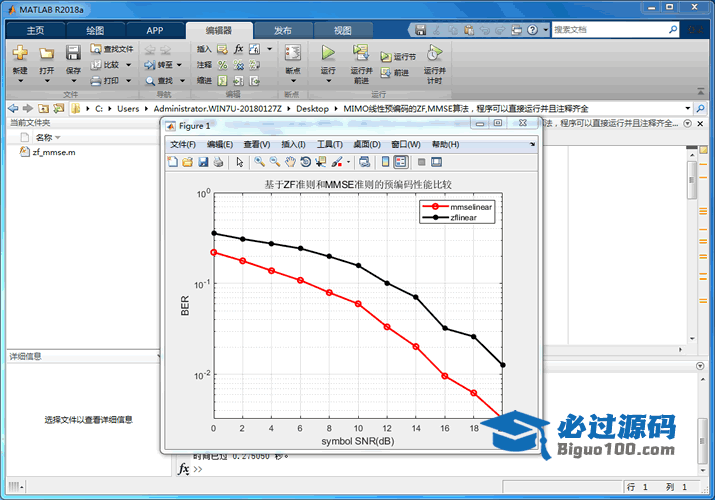Print the figure with the printer icon
Image resolution: width=715 pixels, height=500 pixels.
tap(218, 162)
